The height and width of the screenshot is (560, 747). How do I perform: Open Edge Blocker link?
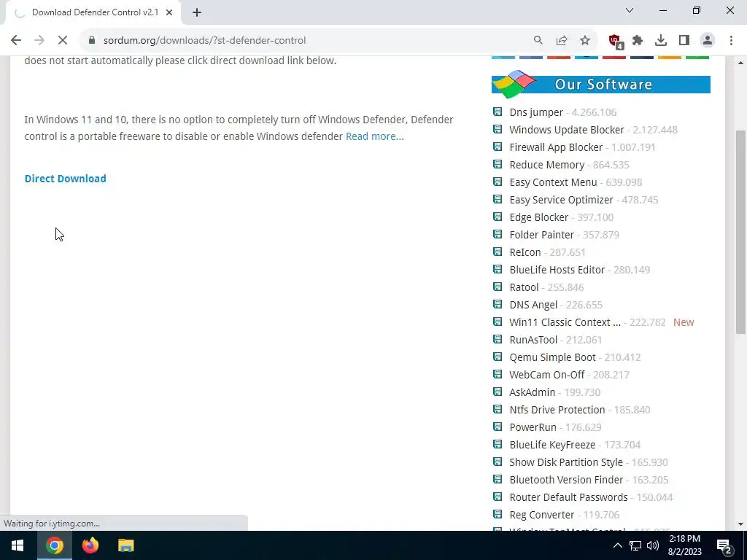point(539,217)
